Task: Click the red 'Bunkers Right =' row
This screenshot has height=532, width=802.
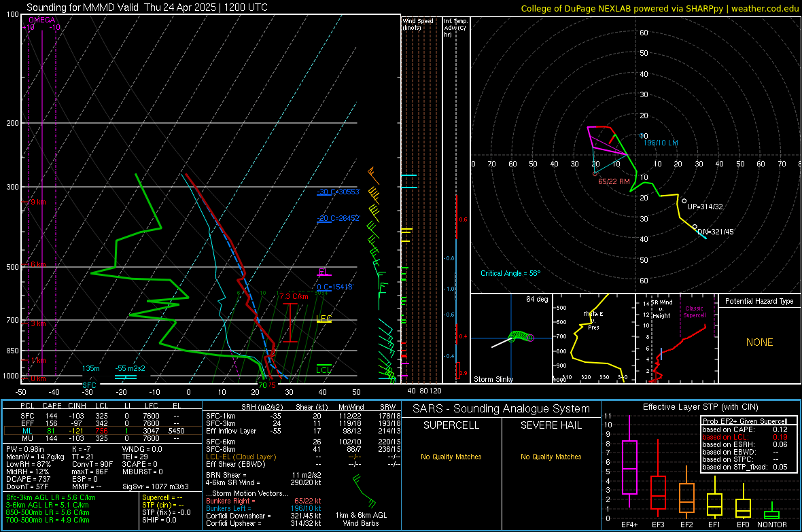Action: (x=264, y=501)
